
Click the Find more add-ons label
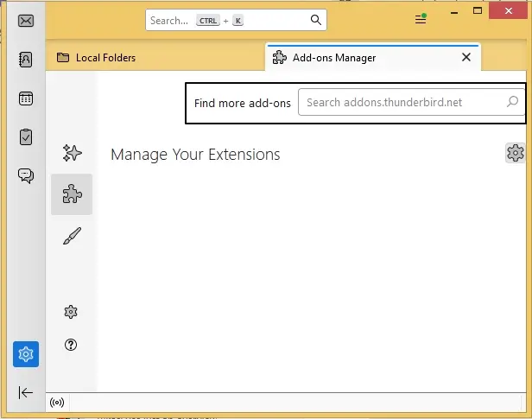pos(243,103)
